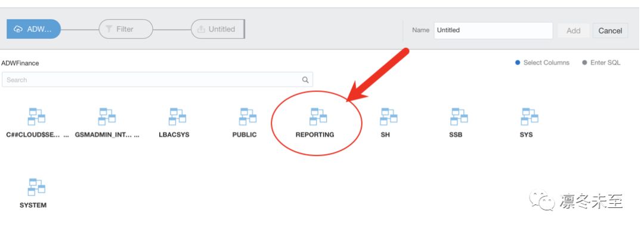Screen dimensions: 644x230
Task: Open the SSB schema icon
Action: click(x=459, y=116)
